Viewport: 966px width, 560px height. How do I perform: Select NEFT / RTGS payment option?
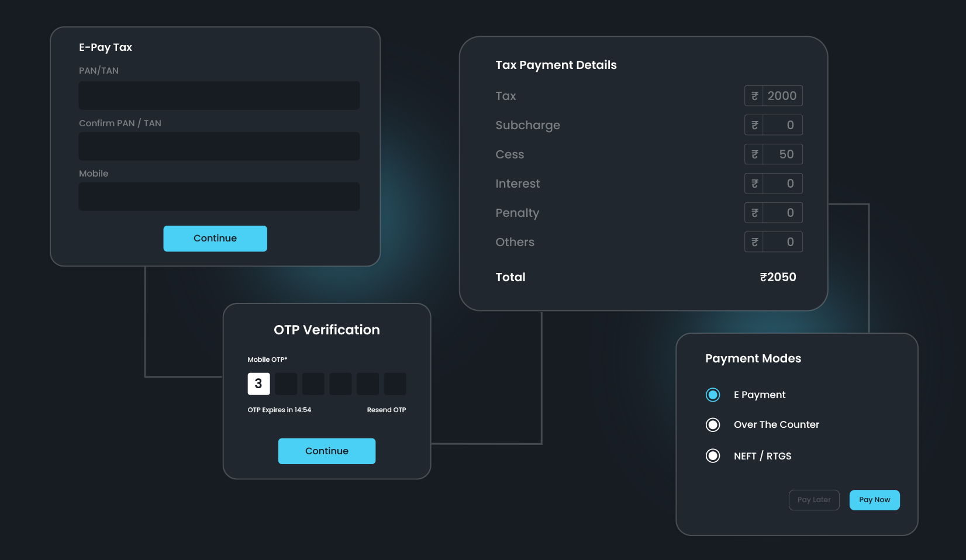(x=713, y=456)
